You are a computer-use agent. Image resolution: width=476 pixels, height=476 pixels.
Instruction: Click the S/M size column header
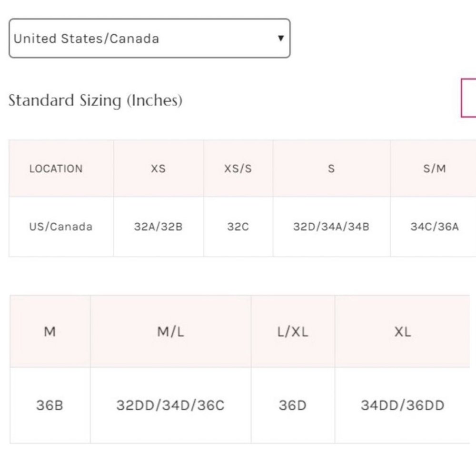click(x=434, y=169)
